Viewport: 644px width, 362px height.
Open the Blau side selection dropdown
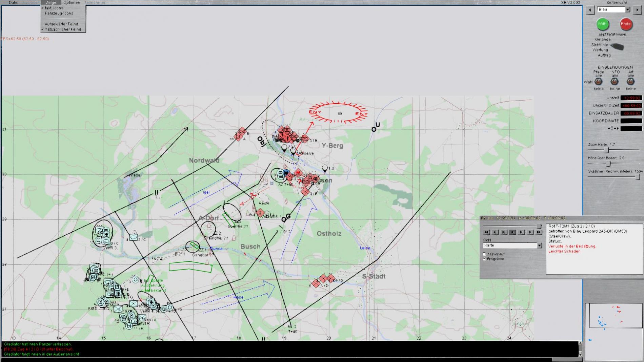pyautogui.click(x=628, y=10)
